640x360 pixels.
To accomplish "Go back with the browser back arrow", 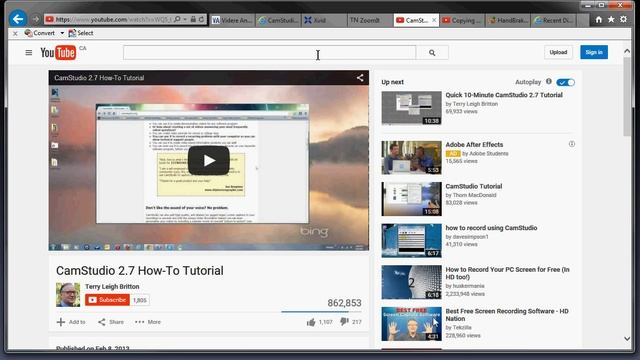I will pyautogui.click(x=18, y=19).
